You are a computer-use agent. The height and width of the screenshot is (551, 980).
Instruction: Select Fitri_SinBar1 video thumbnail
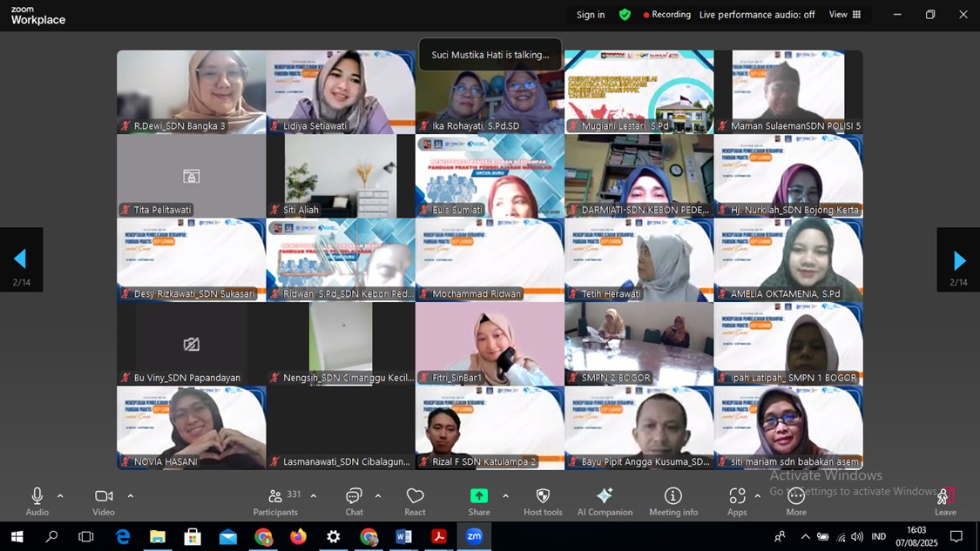click(x=490, y=344)
